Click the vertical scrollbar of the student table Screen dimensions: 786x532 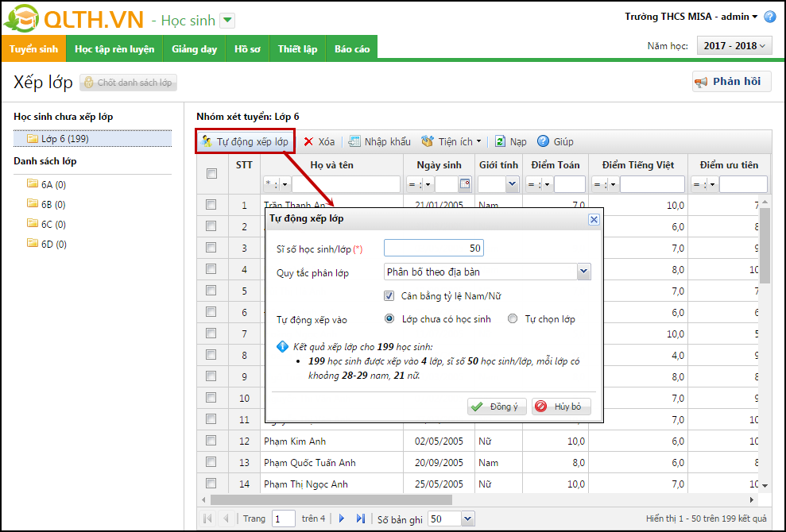(765, 245)
